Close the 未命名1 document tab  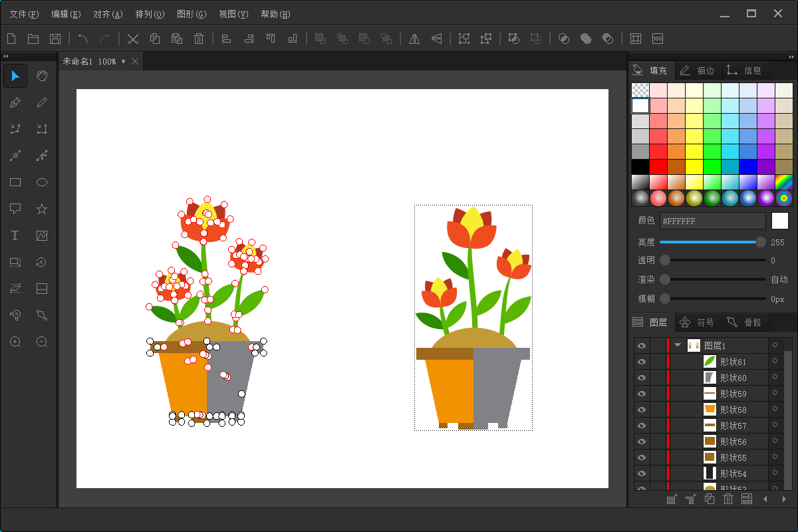[135, 61]
